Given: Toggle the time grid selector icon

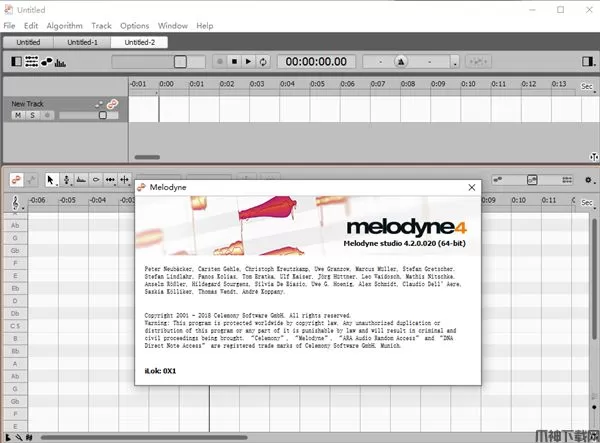Looking at the screenshot, I should pyautogui.click(x=532, y=179).
